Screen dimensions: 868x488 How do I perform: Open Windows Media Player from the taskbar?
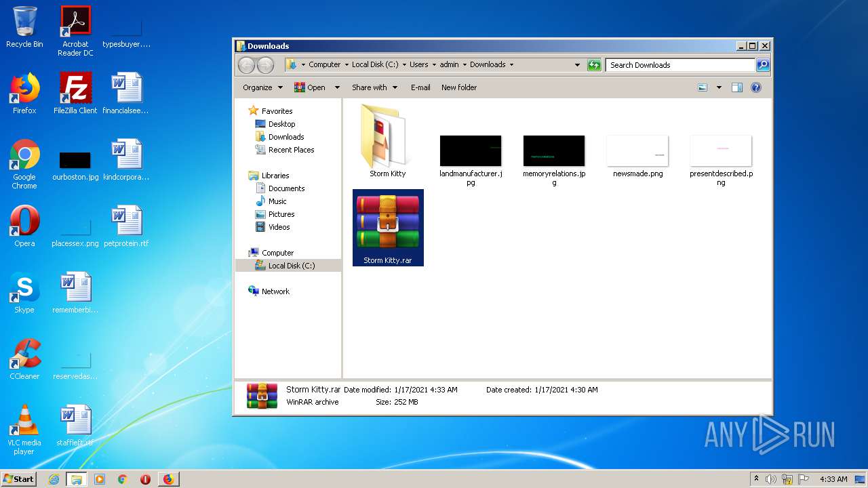click(100, 479)
